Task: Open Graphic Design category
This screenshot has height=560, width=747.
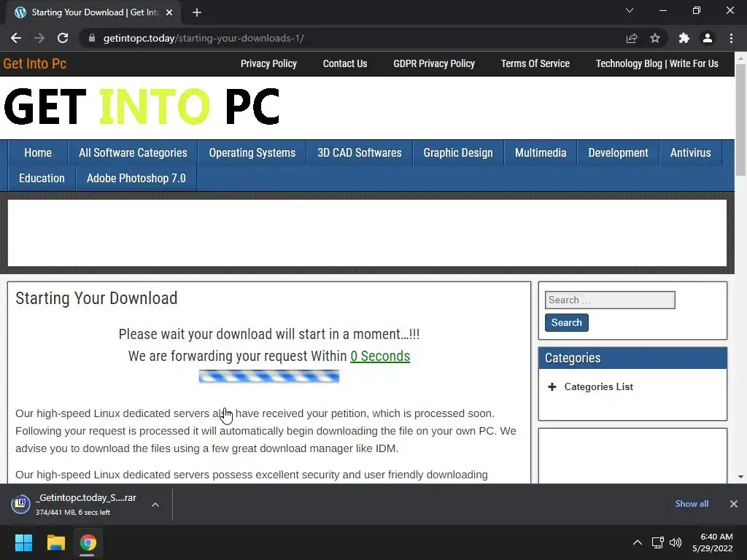Action: tap(458, 153)
